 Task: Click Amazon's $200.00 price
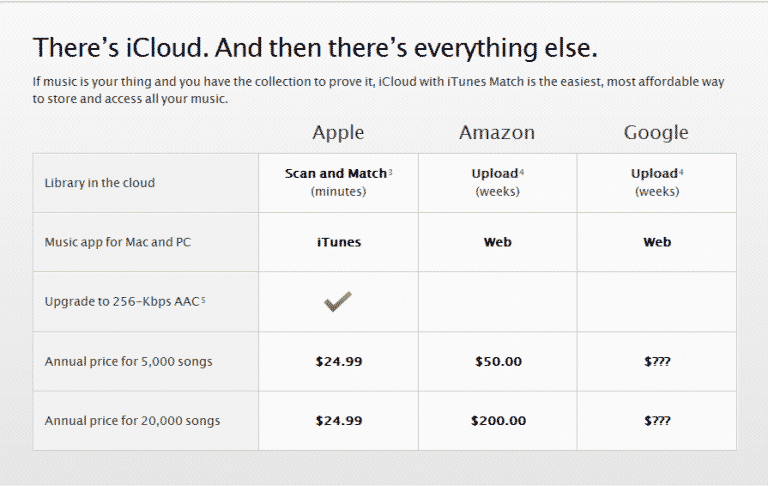498,420
